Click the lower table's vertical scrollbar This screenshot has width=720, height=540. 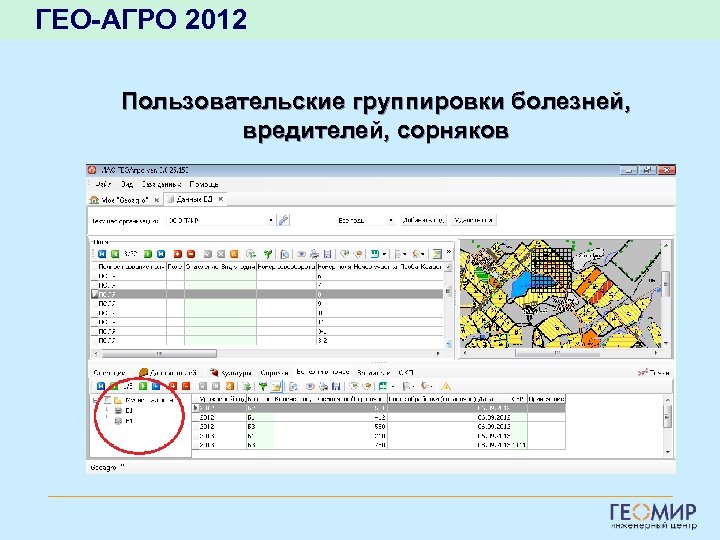pyautogui.click(x=667, y=426)
